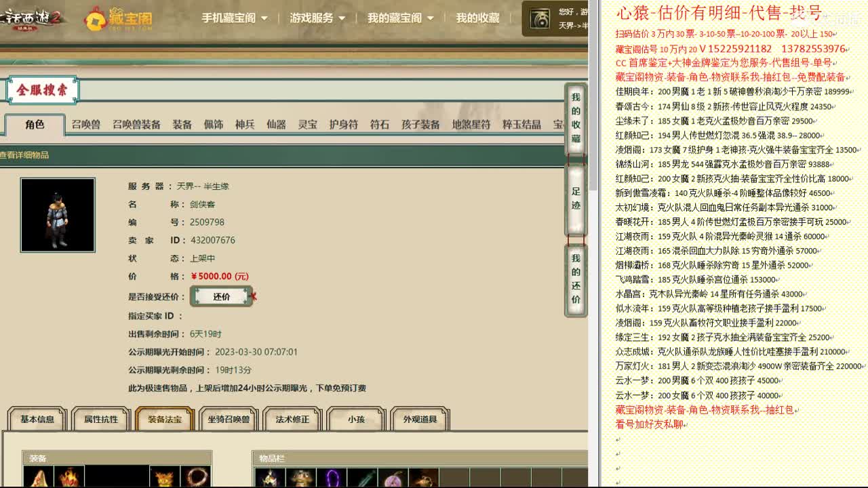Open the 神兵 category tab
This screenshot has height=488, width=868.
[x=245, y=125]
